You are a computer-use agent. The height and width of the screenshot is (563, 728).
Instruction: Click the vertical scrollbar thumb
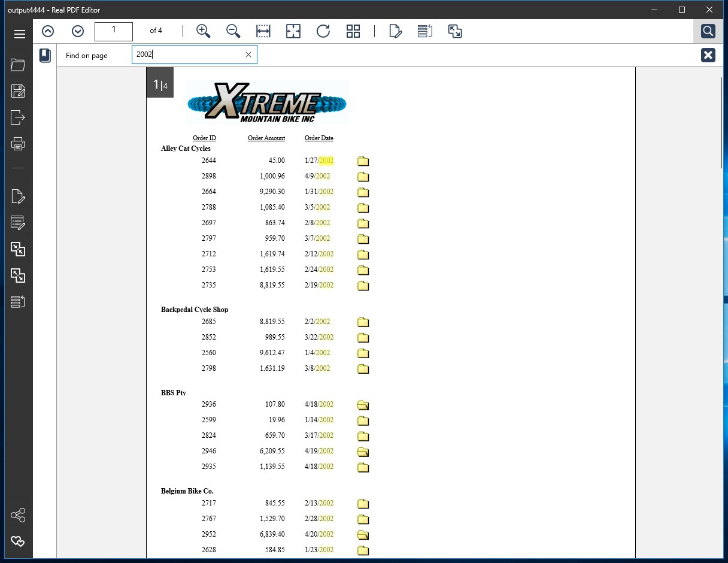723,123
